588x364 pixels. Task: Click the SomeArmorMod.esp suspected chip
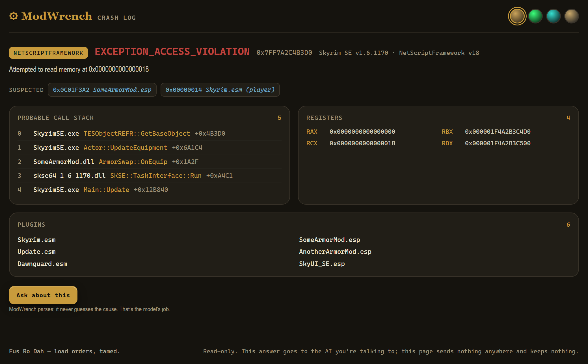coord(102,90)
